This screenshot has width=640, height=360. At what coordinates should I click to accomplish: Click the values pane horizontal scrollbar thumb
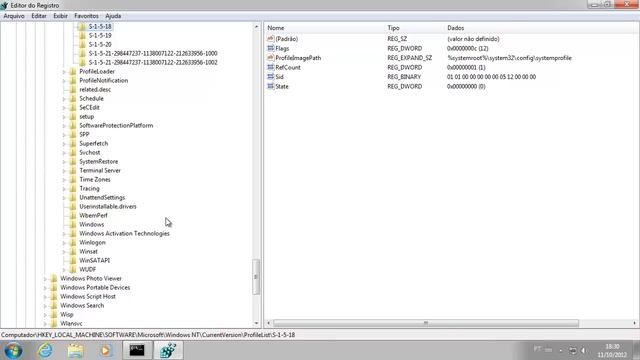(426, 323)
